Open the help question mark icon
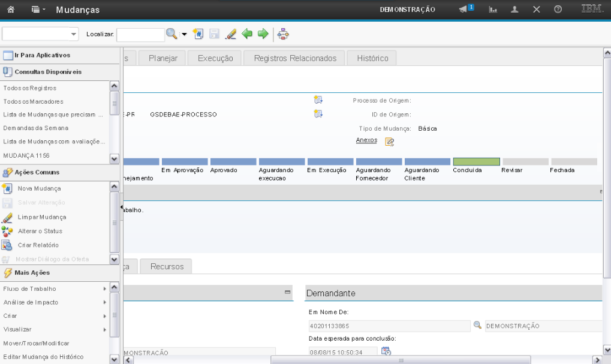Viewport: 611px width, 364px height. click(x=558, y=10)
